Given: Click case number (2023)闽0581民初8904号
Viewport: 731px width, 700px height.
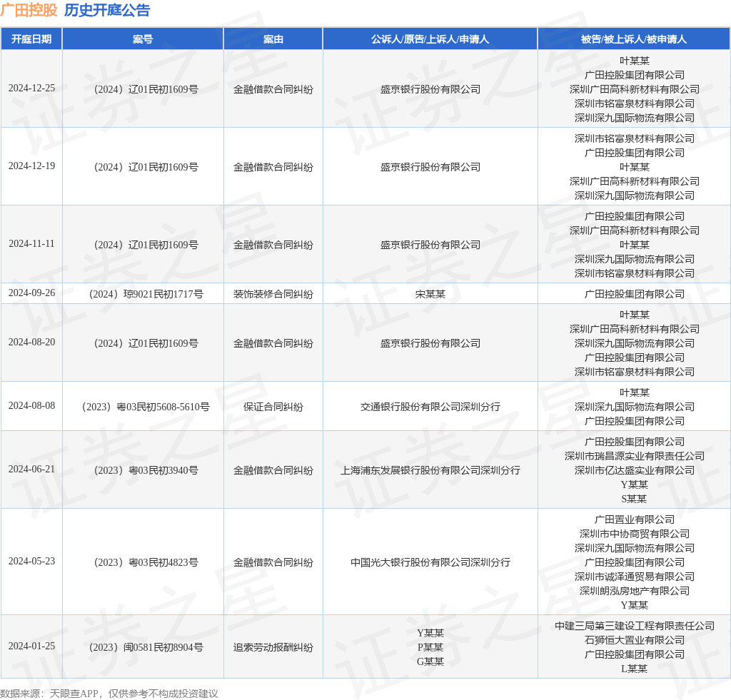Looking at the screenshot, I should coord(146,647).
